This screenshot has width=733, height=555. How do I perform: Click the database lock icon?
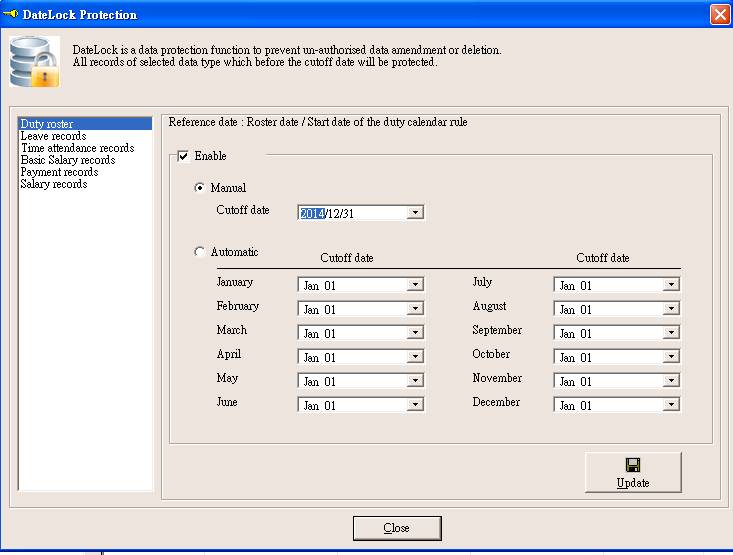tap(35, 62)
